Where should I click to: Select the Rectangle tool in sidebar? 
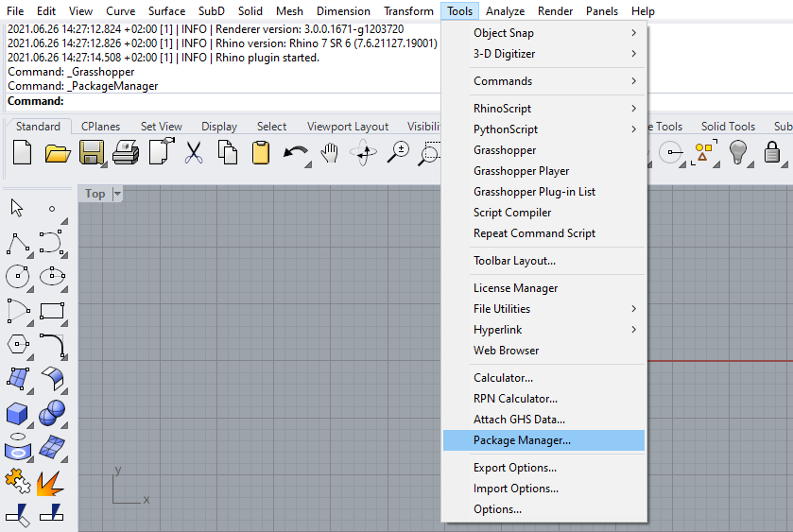click(x=51, y=311)
